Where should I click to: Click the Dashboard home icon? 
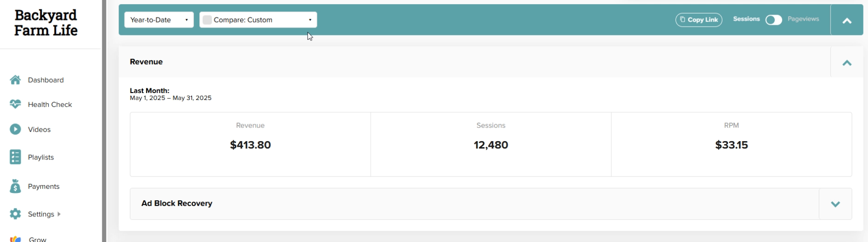[x=15, y=80]
